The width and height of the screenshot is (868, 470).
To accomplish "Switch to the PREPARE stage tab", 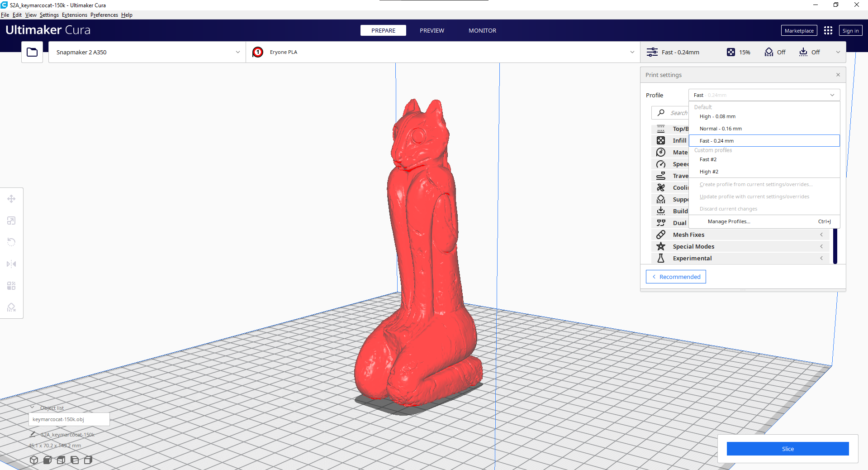I will (x=383, y=30).
